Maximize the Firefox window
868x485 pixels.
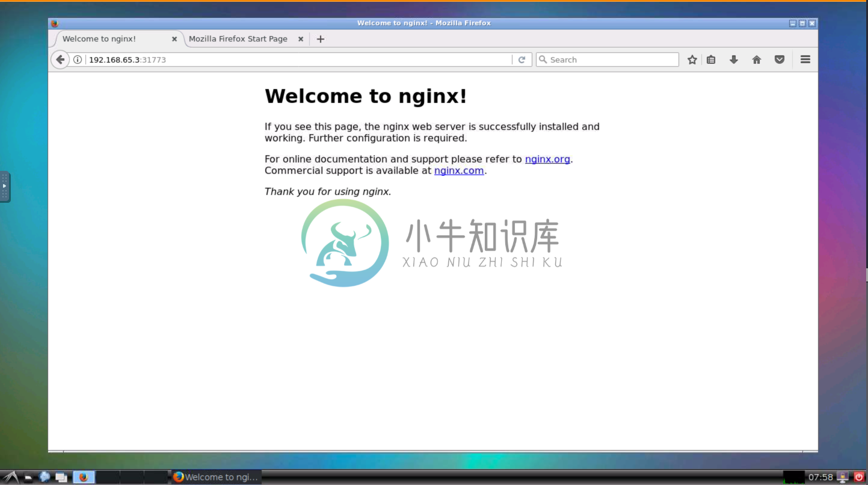(802, 23)
